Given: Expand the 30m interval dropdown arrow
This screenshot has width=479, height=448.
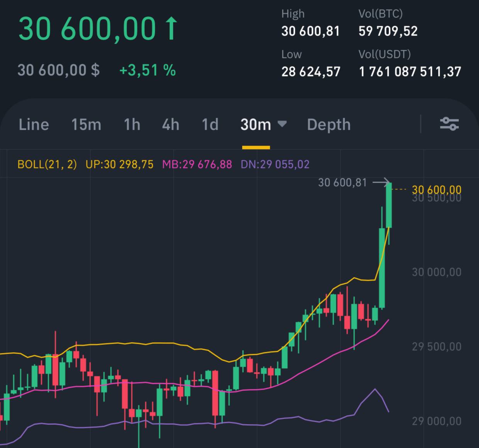Looking at the screenshot, I should click(x=283, y=124).
